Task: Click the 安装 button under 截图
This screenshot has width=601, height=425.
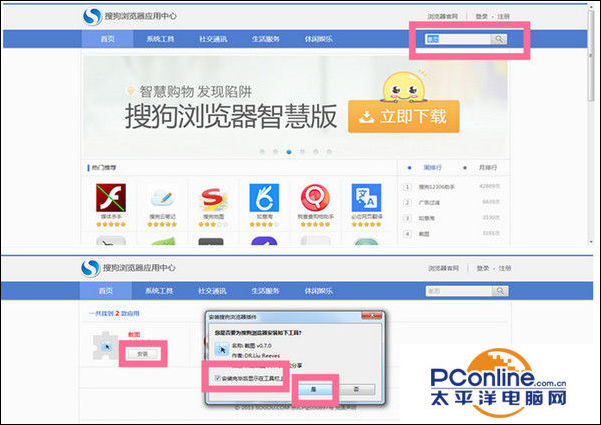Action: pos(143,354)
